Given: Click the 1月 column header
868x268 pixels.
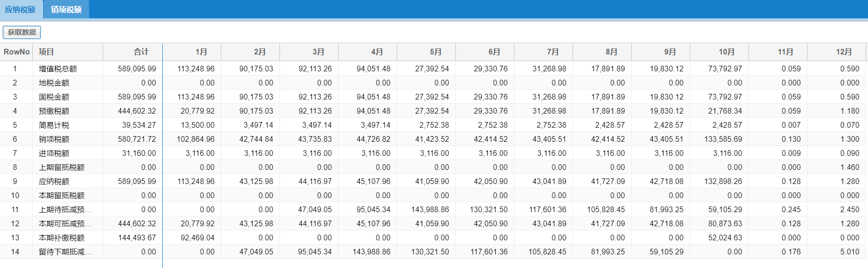Looking at the screenshot, I should click(201, 52).
